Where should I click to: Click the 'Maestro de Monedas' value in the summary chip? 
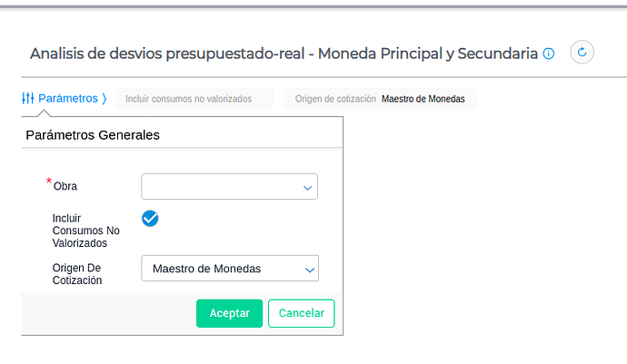(423, 99)
